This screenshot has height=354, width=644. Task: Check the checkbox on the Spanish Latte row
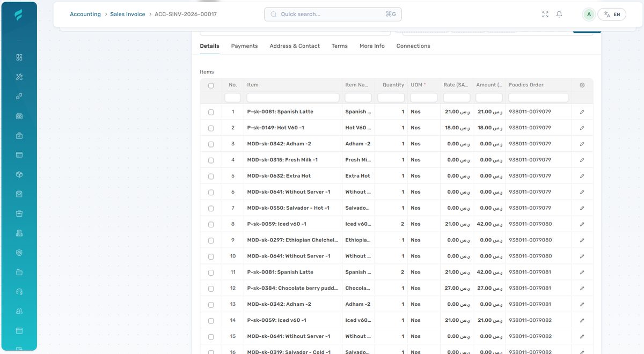(x=211, y=112)
